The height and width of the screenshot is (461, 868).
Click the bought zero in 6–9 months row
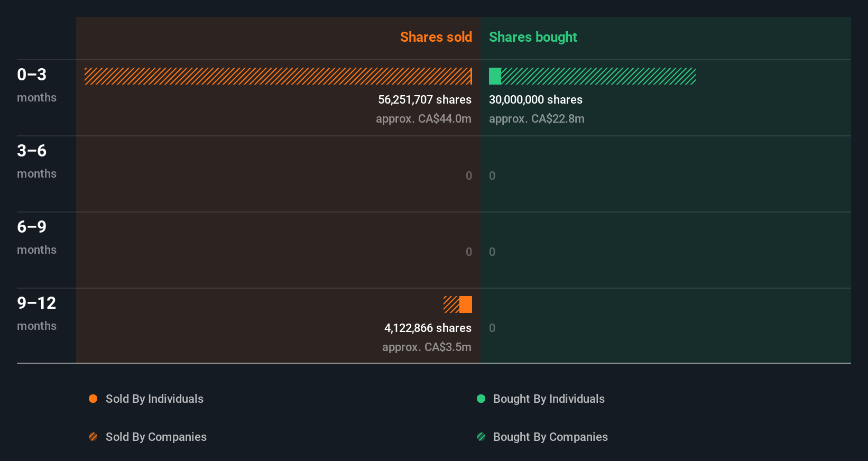pyautogui.click(x=492, y=252)
